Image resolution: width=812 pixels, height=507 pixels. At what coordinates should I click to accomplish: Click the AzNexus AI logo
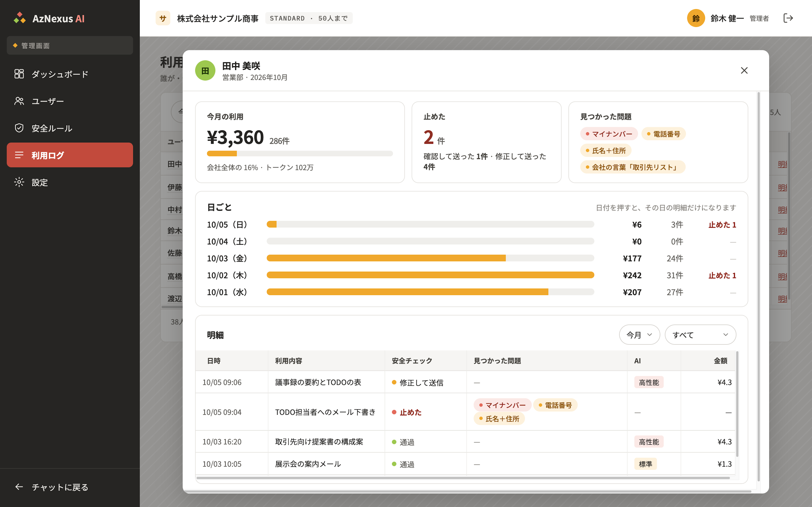tap(49, 18)
